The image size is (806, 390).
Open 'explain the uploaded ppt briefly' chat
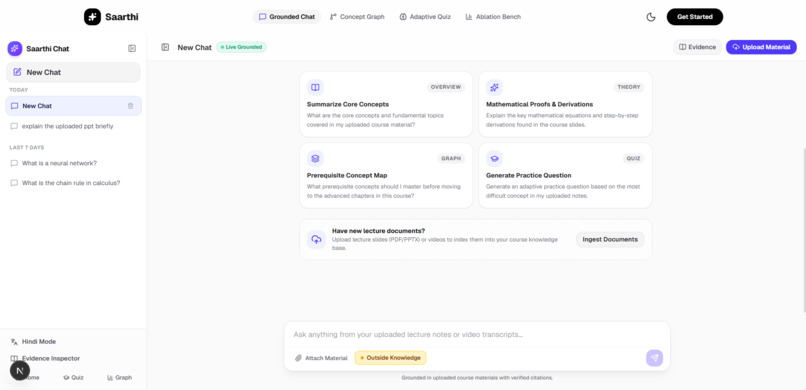point(73,126)
